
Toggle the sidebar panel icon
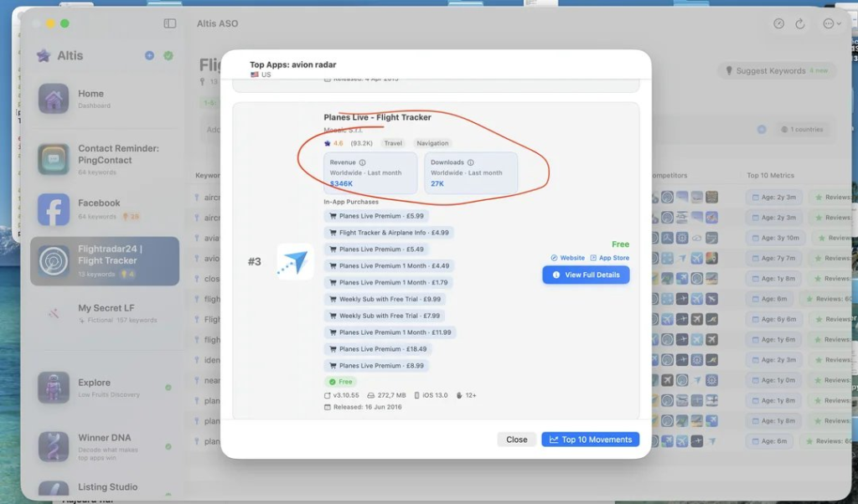tap(169, 23)
